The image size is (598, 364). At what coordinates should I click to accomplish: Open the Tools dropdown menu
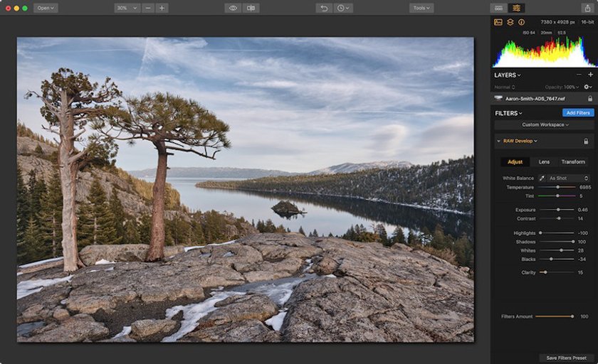[421, 8]
